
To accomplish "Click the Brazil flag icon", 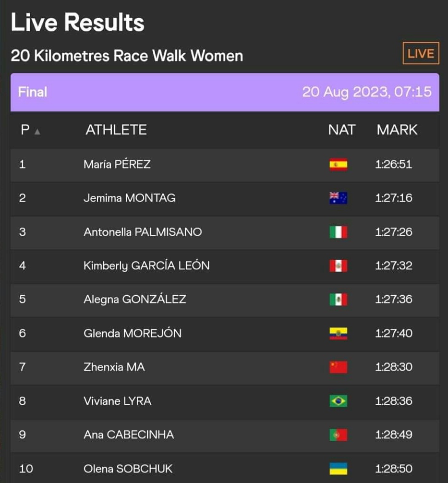I will (338, 401).
